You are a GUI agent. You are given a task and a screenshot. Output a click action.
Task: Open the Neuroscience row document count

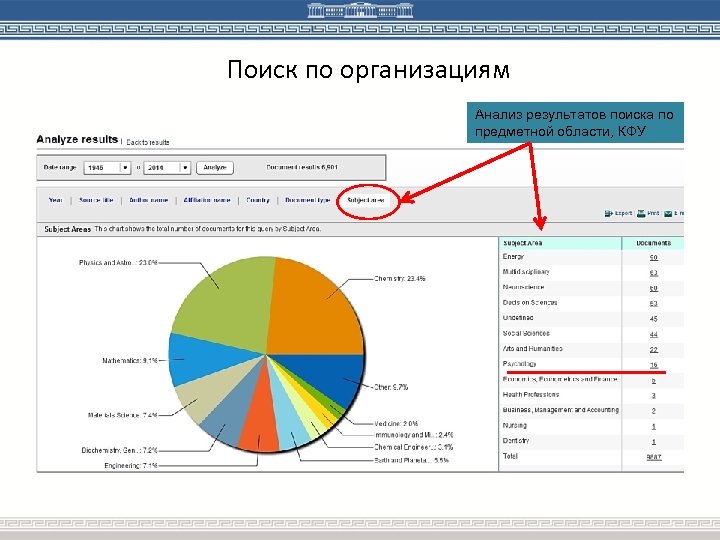point(653,288)
